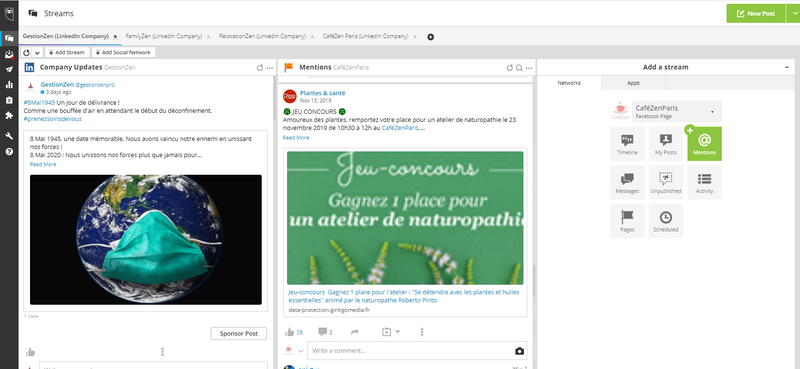Close the CaféZen Paris tab
This screenshot has height=369, width=800.
click(x=415, y=37)
